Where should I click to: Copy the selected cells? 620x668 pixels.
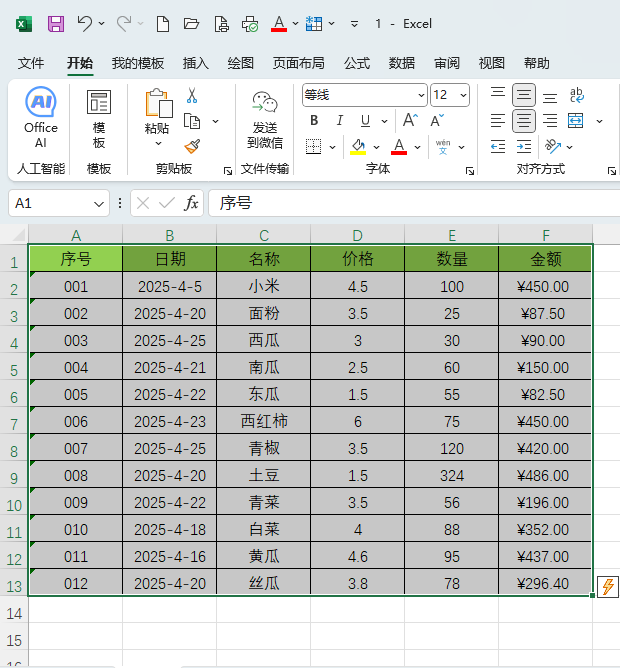click(x=192, y=121)
